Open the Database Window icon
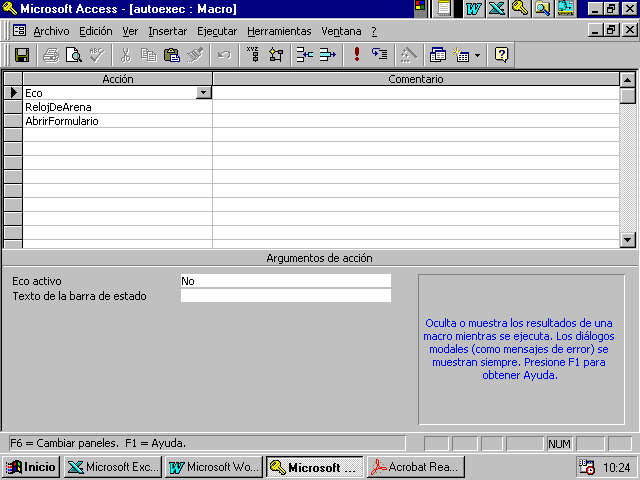 438,55
